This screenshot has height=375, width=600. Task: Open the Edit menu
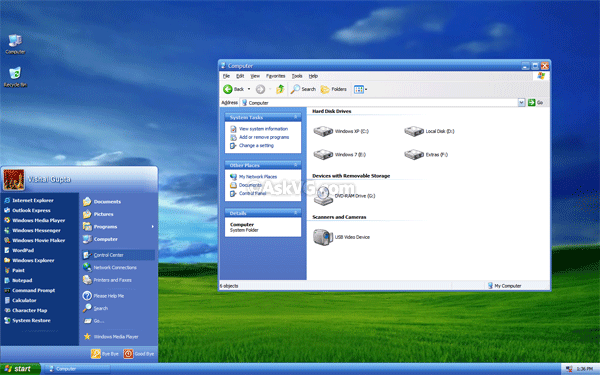pos(240,76)
